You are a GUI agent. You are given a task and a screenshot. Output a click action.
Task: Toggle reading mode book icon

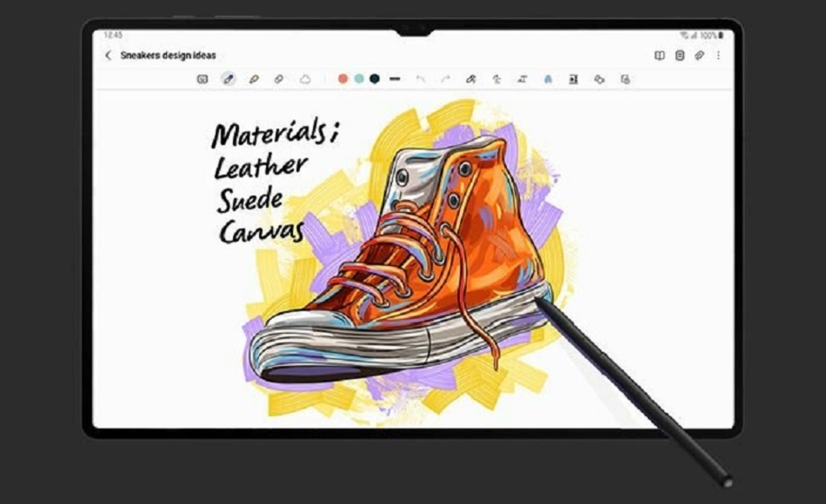[x=659, y=56]
